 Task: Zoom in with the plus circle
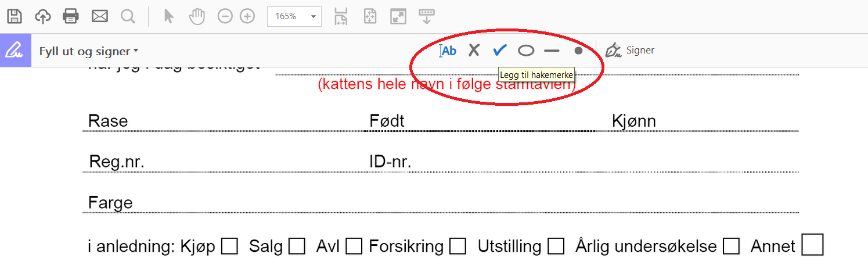tap(248, 16)
